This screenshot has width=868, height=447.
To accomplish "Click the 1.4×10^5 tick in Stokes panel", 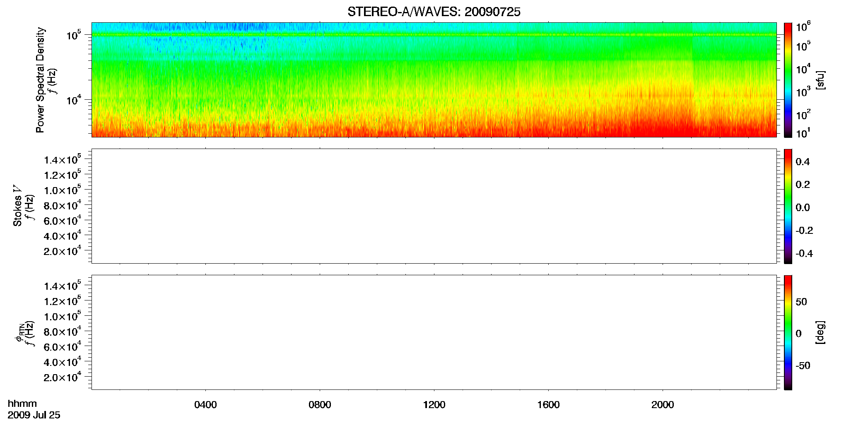I will tap(62, 159).
